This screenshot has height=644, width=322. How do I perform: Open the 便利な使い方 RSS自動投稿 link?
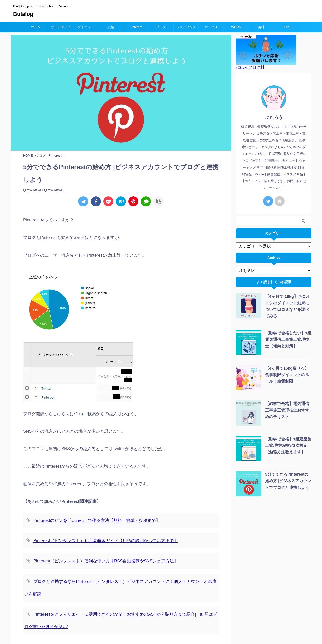point(106,561)
